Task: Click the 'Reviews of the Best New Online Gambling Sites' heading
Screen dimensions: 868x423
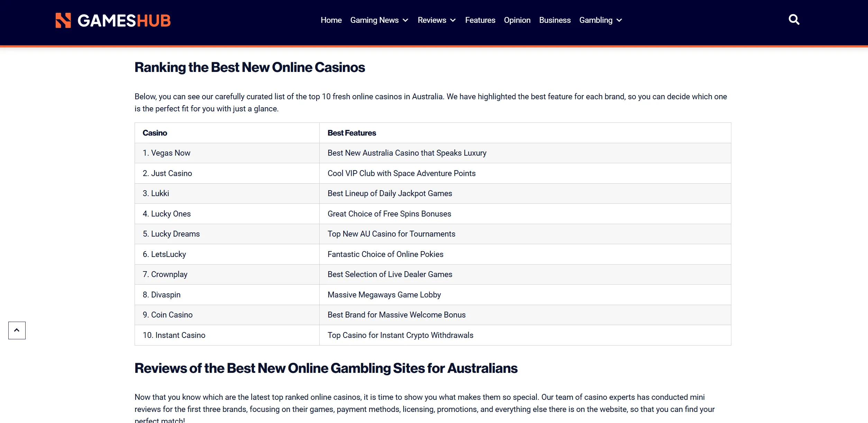Action: [x=326, y=368]
